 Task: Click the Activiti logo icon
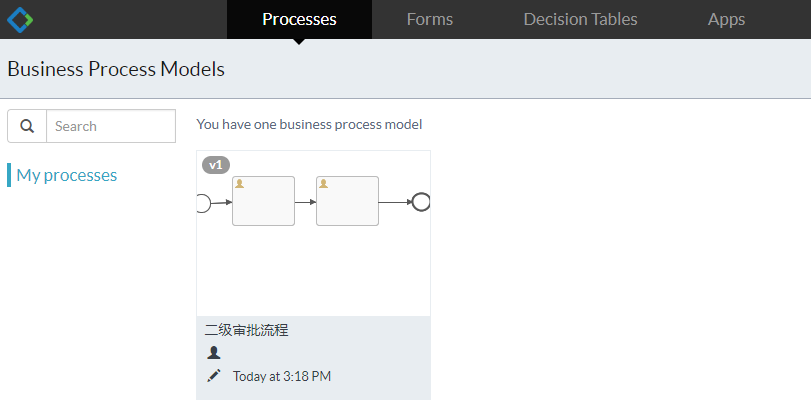click(x=20, y=19)
